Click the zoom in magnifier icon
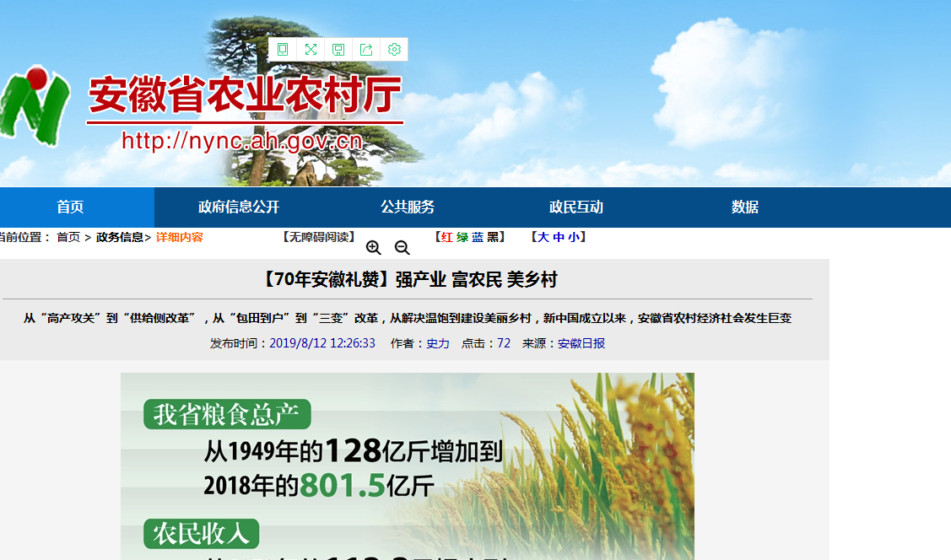Viewport: 951px width, 560px height. point(374,247)
